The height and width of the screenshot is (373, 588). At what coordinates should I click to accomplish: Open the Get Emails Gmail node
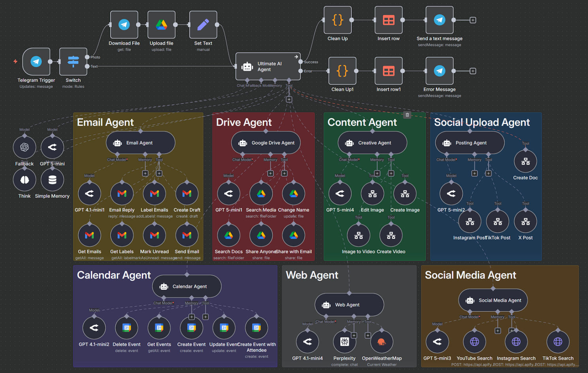pyautogui.click(x=89, y=235)
